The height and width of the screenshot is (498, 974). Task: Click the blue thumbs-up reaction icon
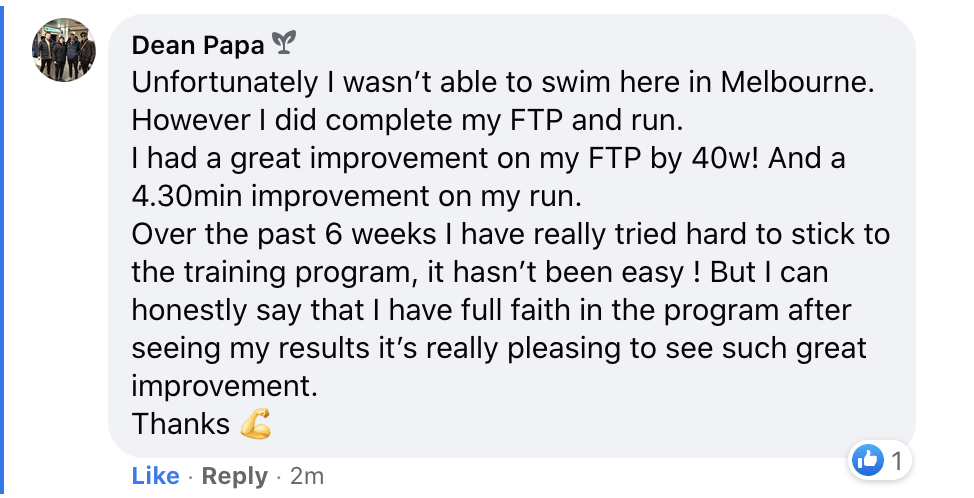coord(865,461)
